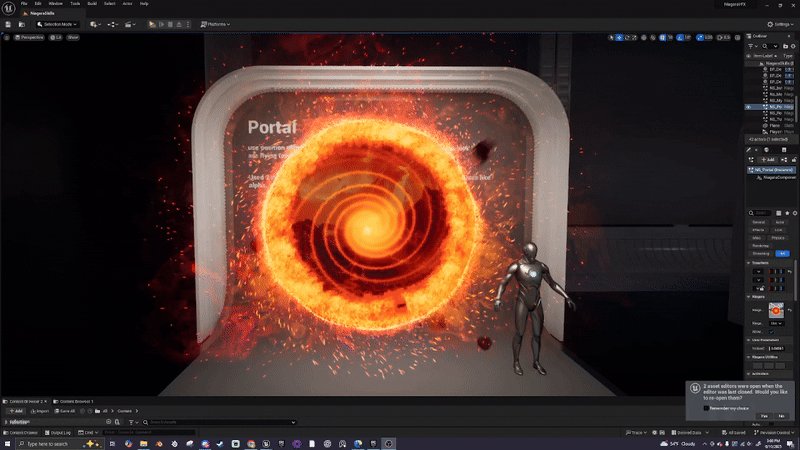800x450 pixels.
Task: Click the Content Browser Import button
Action: 39,411
